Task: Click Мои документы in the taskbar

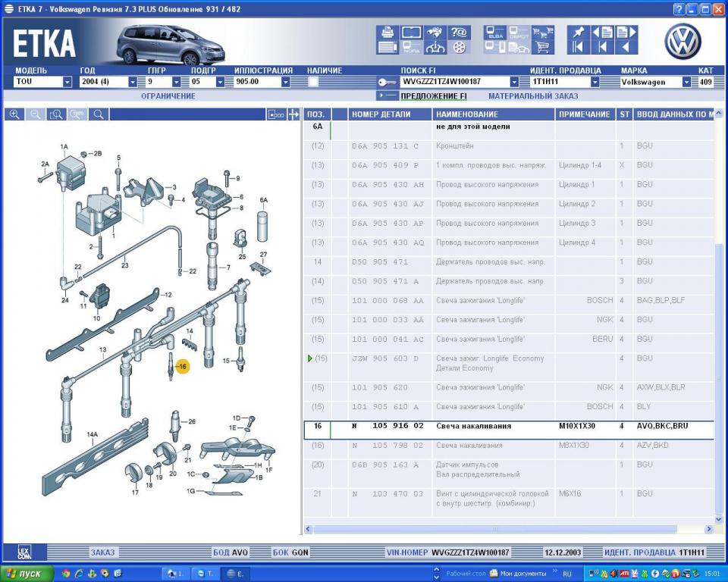Action: pos(518,574)
